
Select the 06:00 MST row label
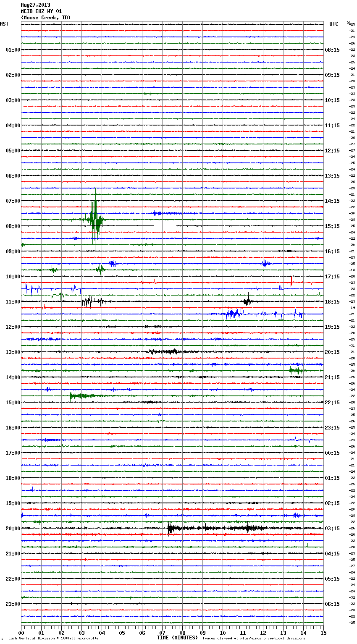click(x=13, y=175)
